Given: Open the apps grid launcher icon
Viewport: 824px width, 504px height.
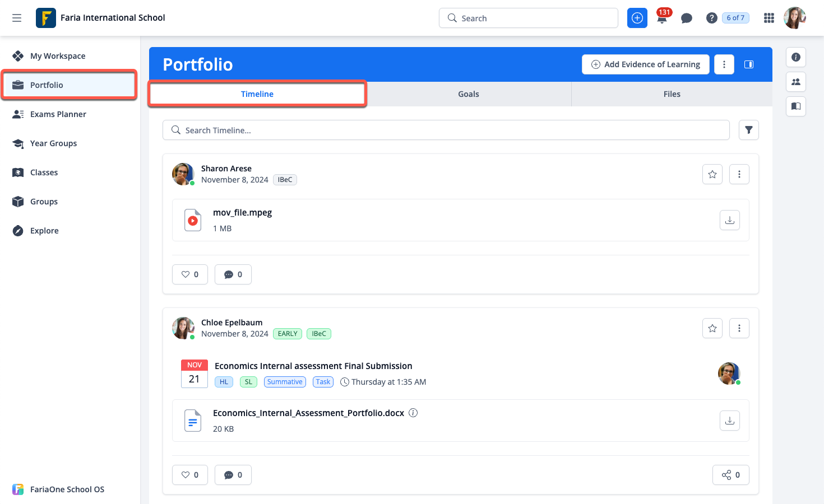Looking at the screenshot, I should tap(769, 18).
